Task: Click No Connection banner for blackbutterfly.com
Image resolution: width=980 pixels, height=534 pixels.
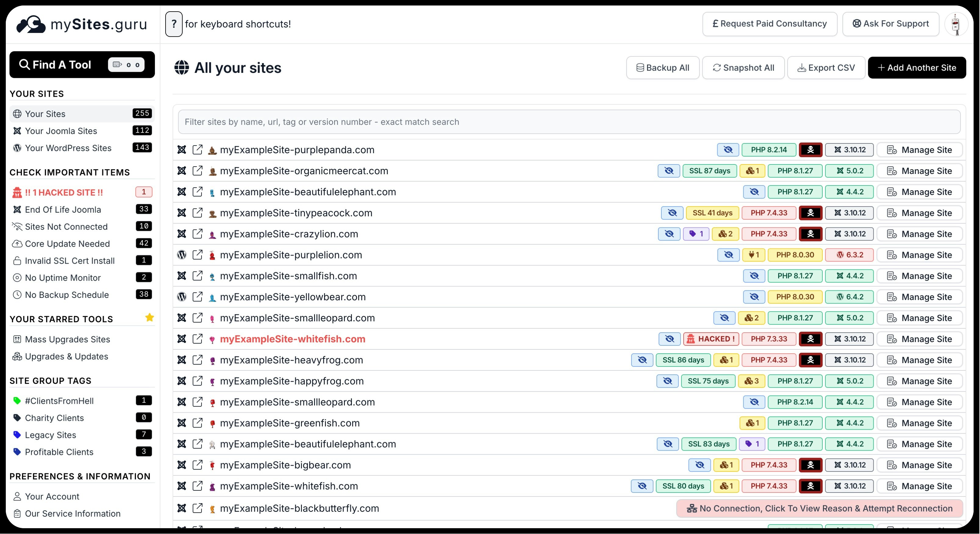Action: pos(819,508)
